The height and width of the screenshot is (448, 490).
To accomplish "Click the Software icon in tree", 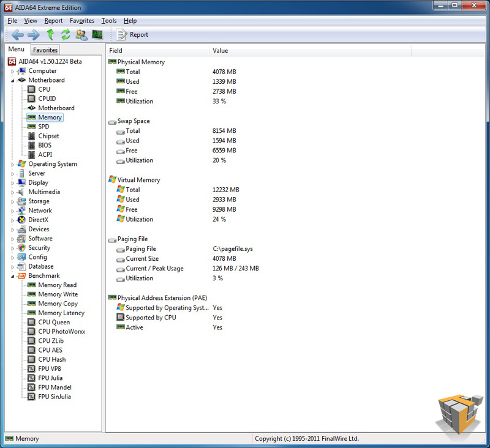I will pyautogui.click(x=21, y=239).
